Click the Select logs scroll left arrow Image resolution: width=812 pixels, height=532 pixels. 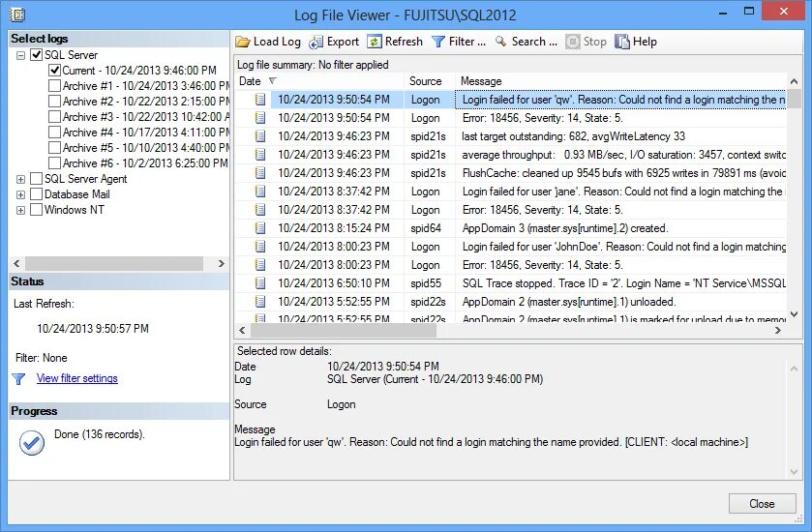(x=16, y=263)
